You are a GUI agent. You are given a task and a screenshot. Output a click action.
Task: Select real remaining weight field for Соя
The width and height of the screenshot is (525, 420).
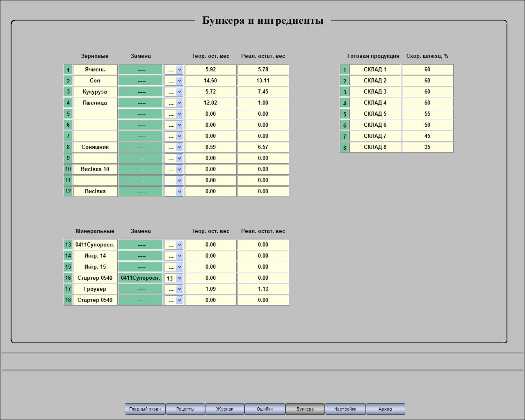point(263,81)
